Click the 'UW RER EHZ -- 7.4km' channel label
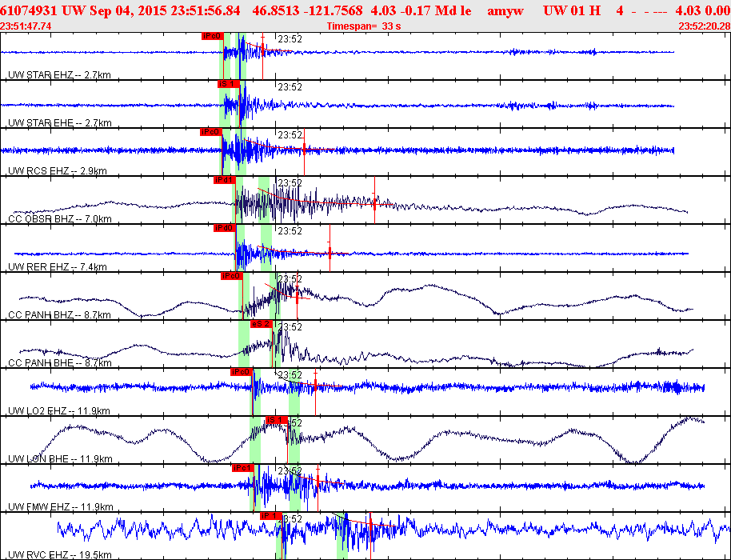 [58, 267]
